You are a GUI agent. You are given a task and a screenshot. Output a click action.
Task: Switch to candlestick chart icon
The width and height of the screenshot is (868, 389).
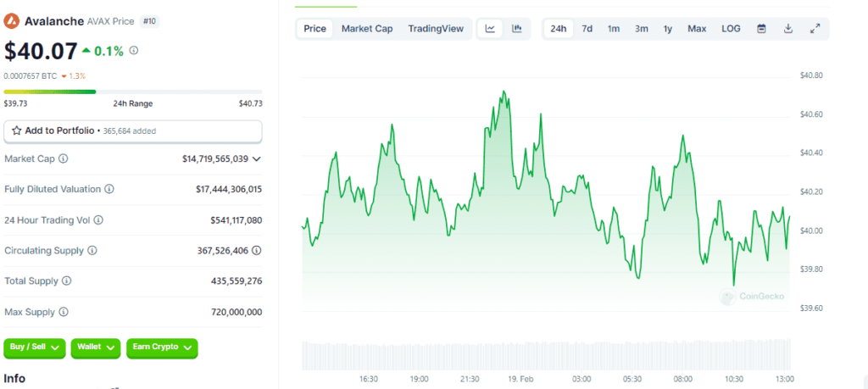516,29
